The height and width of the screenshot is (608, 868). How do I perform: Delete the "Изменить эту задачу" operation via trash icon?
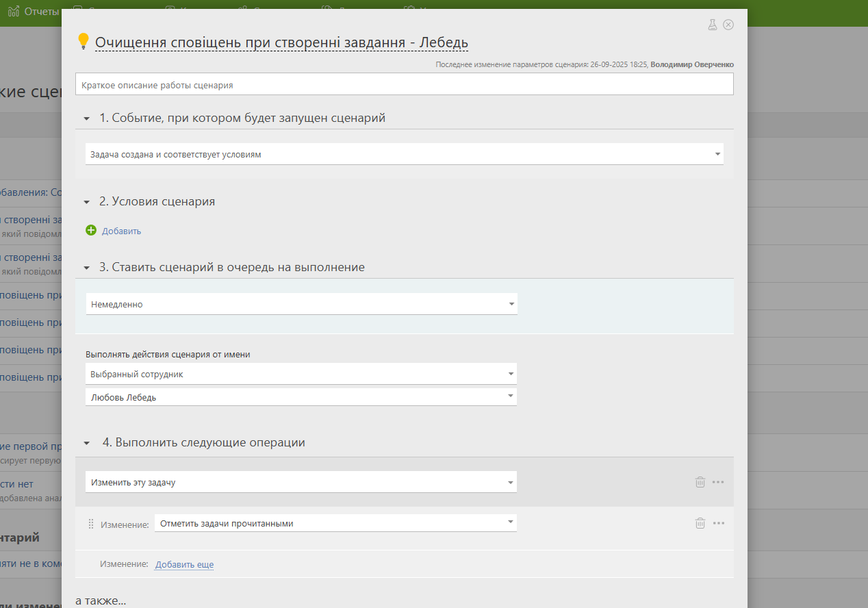[700, 482]
